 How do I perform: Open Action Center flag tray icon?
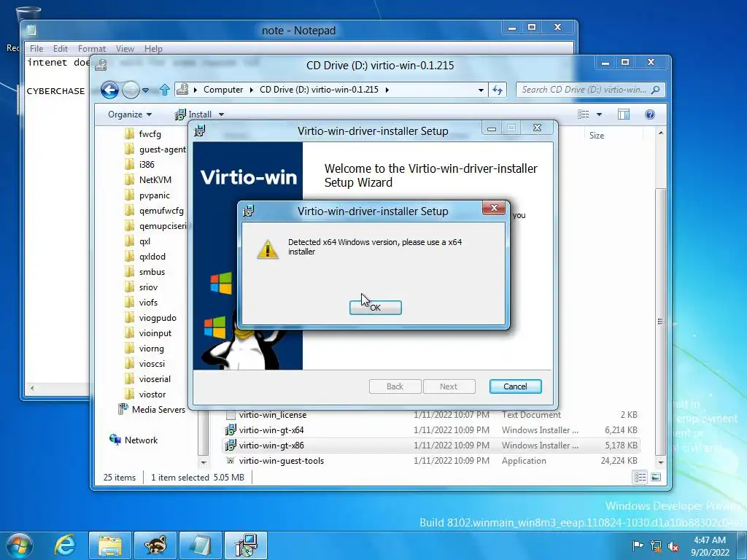coord(638,545)
